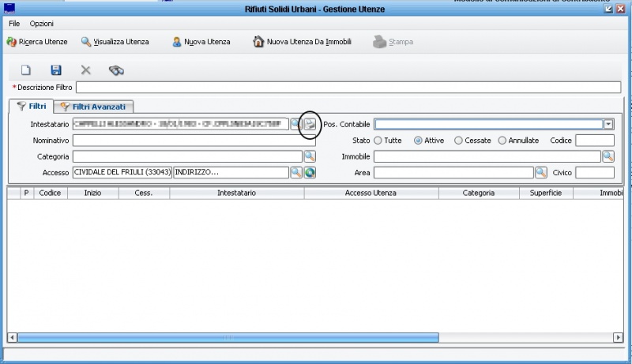Sort by Codice column header
Screen dimensions: 632x364
50,193
